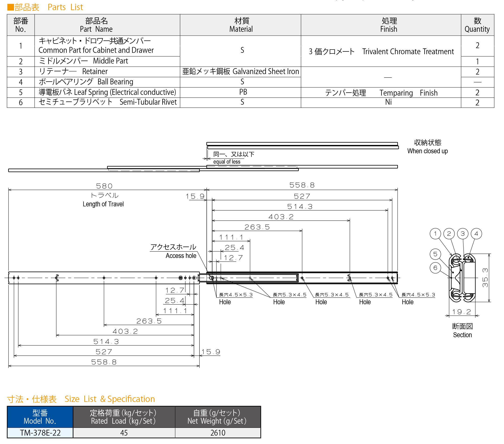Click model number TM-378E-22 cell

tap(40, 433)
